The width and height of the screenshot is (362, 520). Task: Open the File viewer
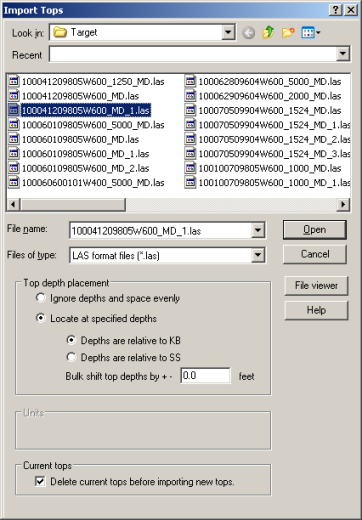(x=316, y=285)
